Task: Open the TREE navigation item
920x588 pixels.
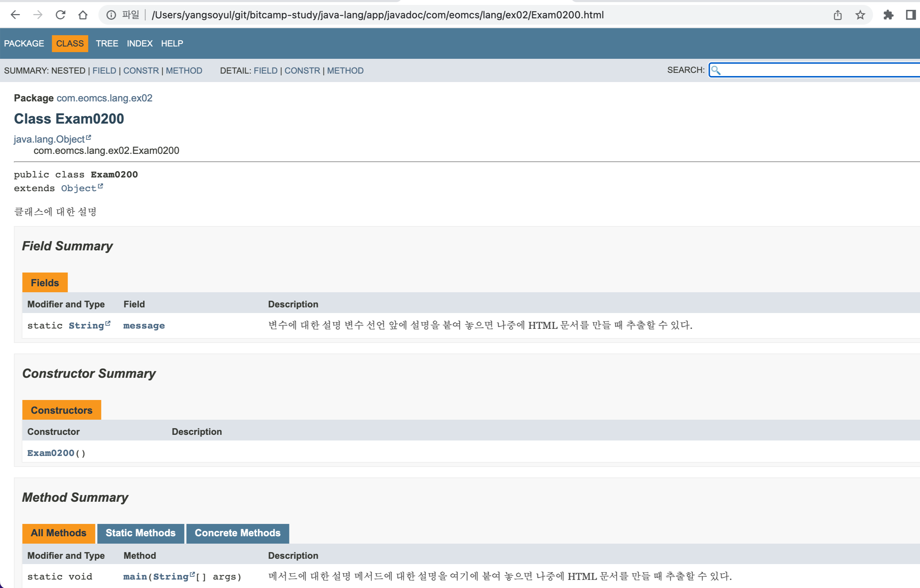Action: click(107, 44)
